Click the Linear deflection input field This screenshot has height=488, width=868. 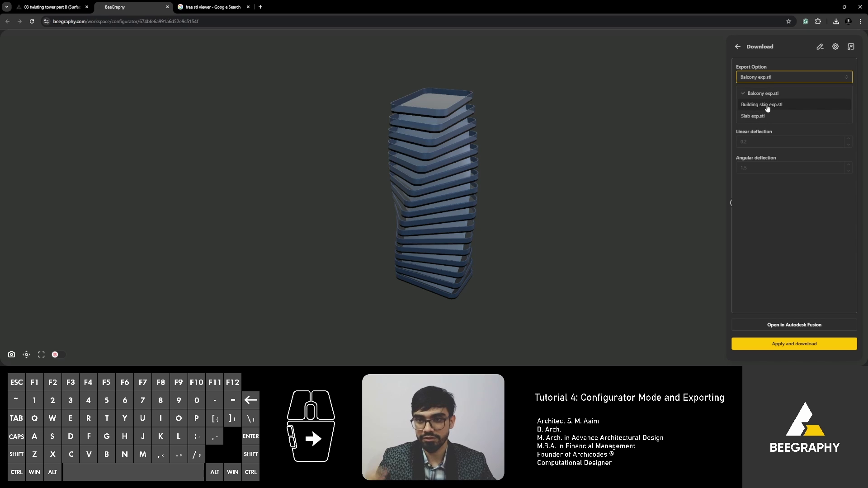point(790,142)
